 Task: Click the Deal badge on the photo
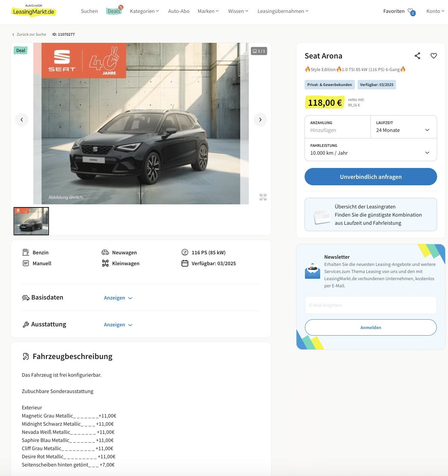[x=21, y=50]
